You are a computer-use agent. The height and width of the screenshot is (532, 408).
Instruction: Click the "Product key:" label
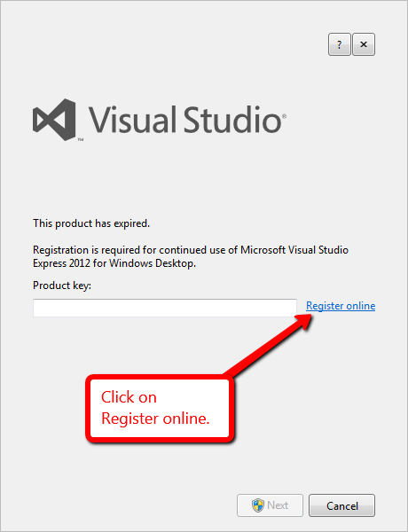coord(62,286)
